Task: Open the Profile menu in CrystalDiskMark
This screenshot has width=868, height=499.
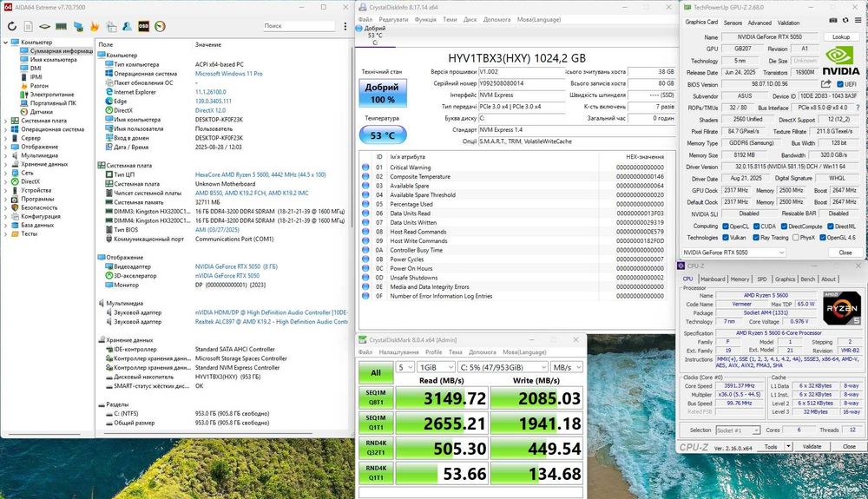Action: pyautogui.click(x=433, y=351)
